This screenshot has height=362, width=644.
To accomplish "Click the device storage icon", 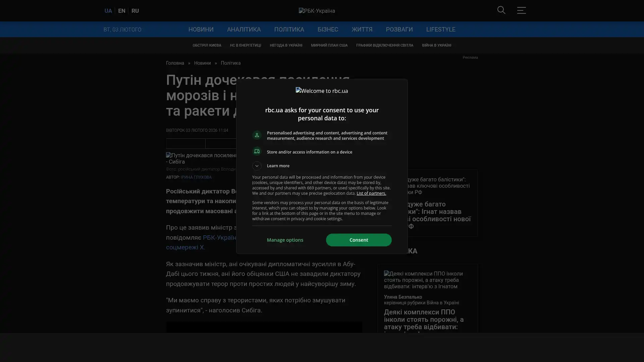I will click(x=257, y=152).
